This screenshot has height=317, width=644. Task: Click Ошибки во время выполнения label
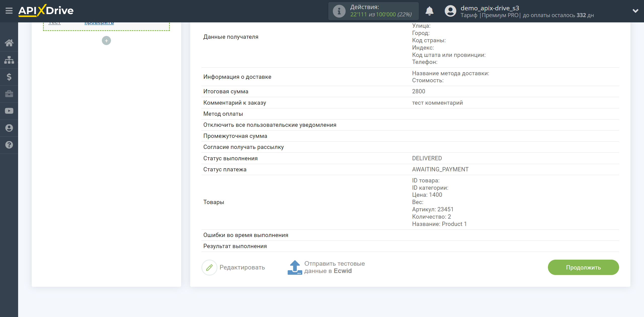(246, 235)
